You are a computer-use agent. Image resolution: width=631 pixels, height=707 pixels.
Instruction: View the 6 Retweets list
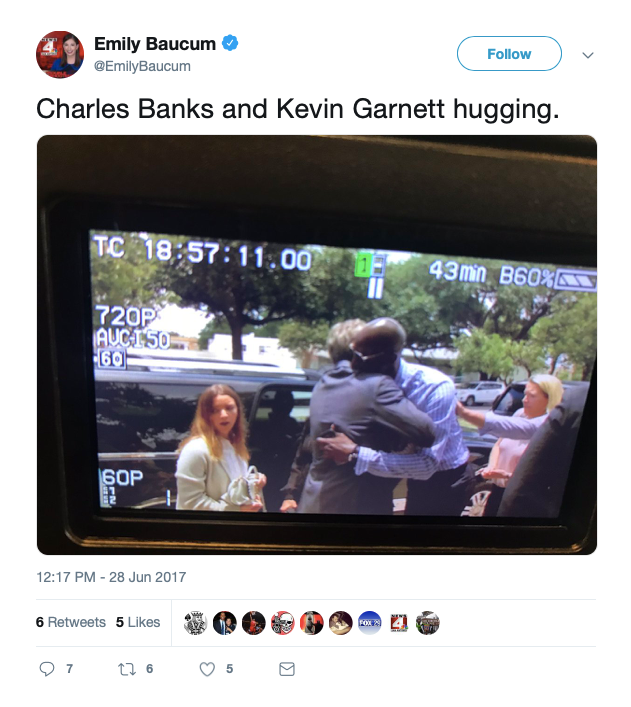[x=71, y=622]
